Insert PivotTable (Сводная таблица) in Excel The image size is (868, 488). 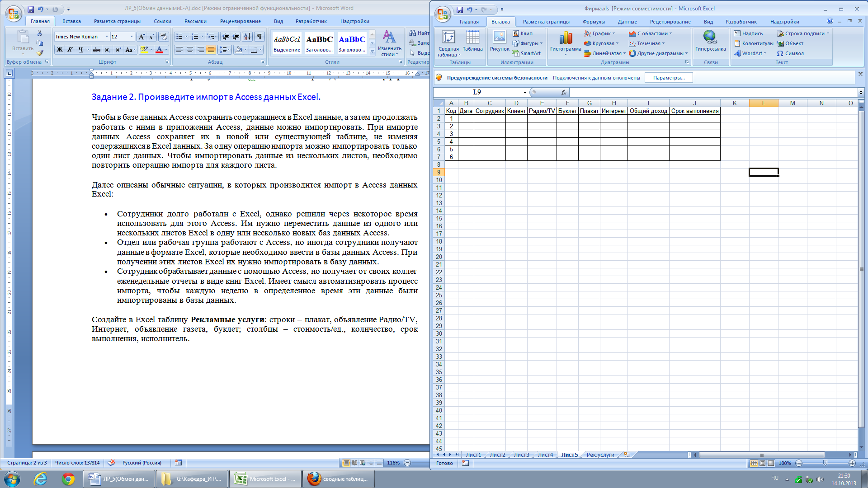(448, 43)
